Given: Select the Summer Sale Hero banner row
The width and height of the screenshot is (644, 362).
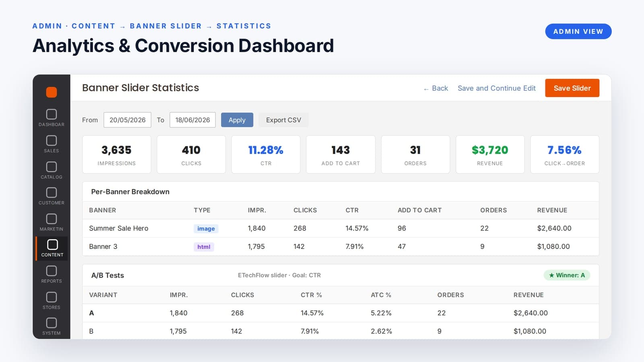Looking at the screenshot, I should tap(341, 228).
